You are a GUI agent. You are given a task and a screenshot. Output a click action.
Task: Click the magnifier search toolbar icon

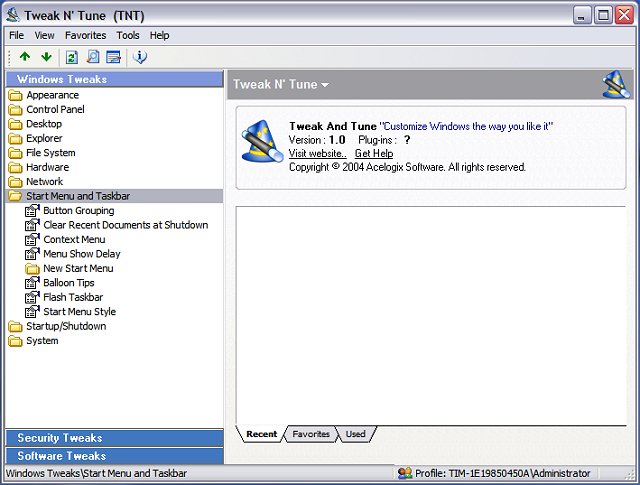[92, 57]
